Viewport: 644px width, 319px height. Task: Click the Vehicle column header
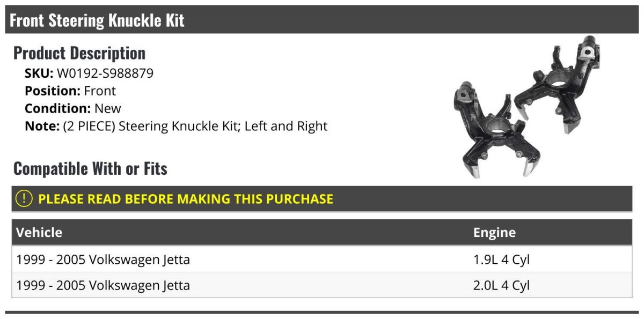click(x=39, y=232)
